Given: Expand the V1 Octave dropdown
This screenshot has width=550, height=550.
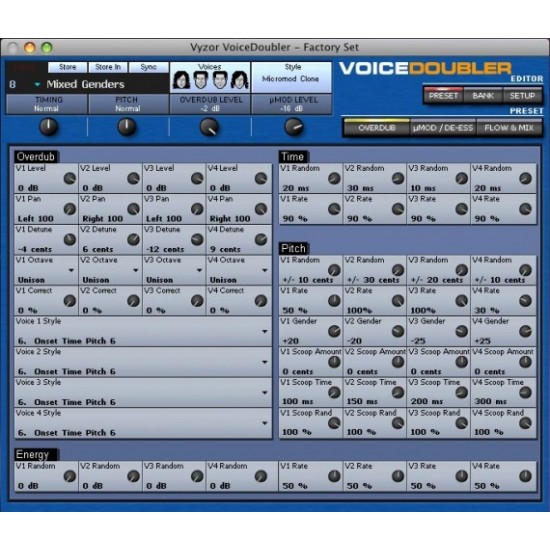Looking at the screenshot, I should (x=71, y=270).
